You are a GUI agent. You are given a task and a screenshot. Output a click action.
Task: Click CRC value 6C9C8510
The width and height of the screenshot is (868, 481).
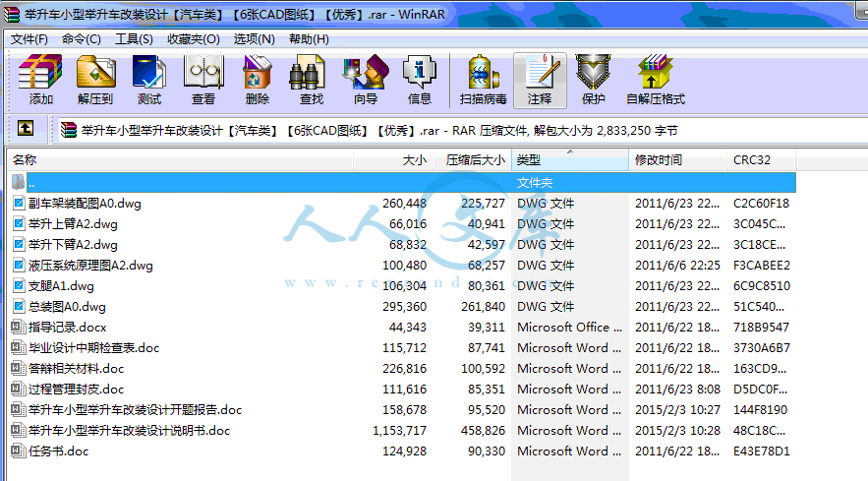(x=762, y=286)
